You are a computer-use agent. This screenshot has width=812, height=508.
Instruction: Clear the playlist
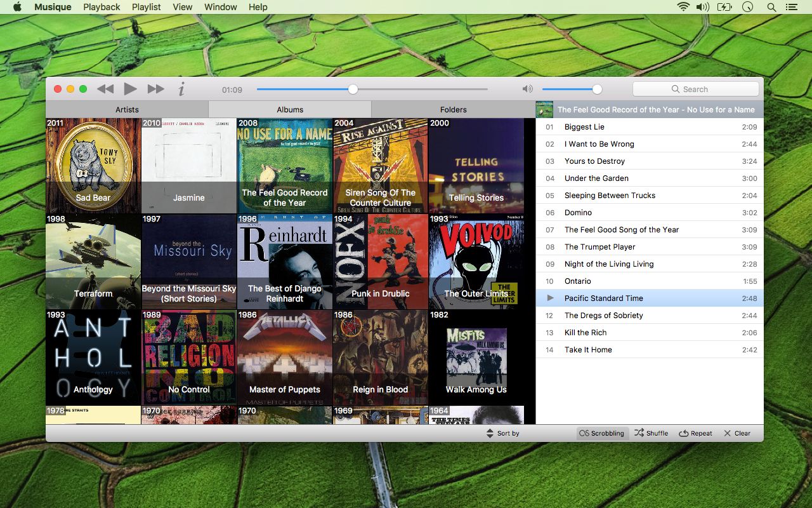[x=737, y=433]
